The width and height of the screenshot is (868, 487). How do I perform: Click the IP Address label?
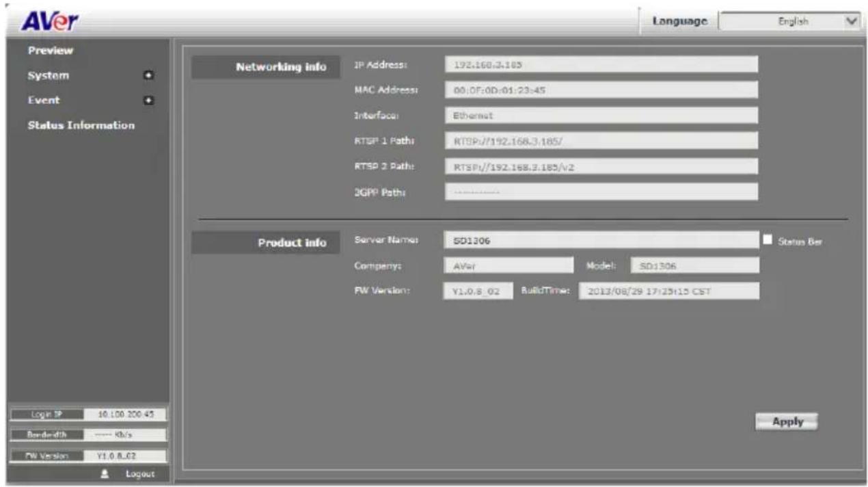point(381,64)
